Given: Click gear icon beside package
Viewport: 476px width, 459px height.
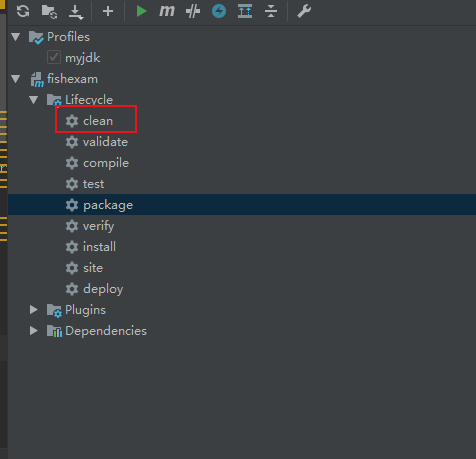Looking at the screenshot, I should (72, 205).
